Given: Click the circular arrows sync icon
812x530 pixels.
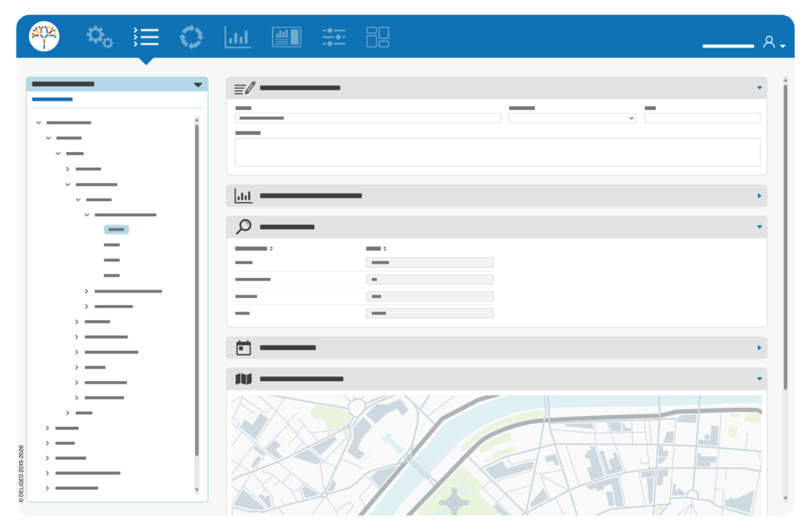Looking at the screenshot, I should (191, 37).
